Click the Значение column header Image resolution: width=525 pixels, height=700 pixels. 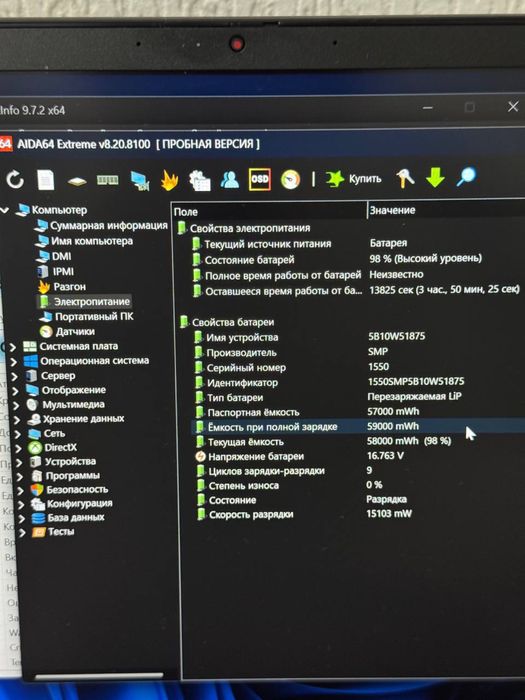pyautogui.click(x=446, y=210)
